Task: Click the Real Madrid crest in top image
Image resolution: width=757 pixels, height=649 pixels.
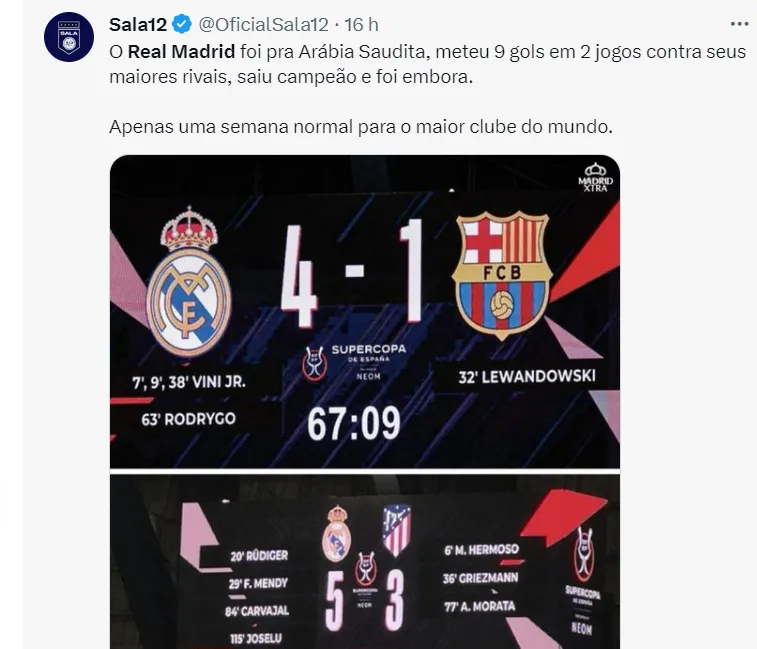Action: [x=189, y=281]
